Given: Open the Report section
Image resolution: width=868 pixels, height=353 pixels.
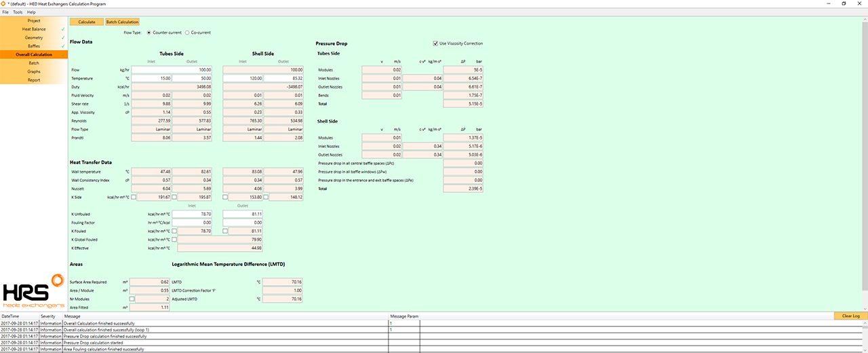Looking at the screenshot, I should click(34, 80).
